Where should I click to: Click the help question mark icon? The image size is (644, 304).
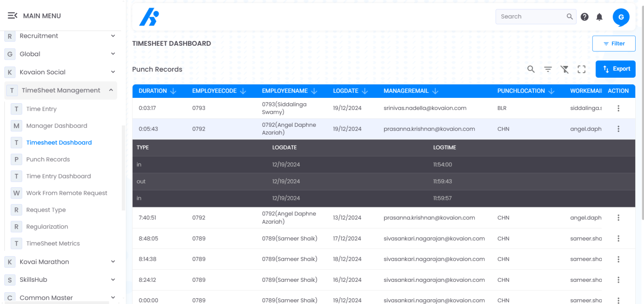point(584,16)
